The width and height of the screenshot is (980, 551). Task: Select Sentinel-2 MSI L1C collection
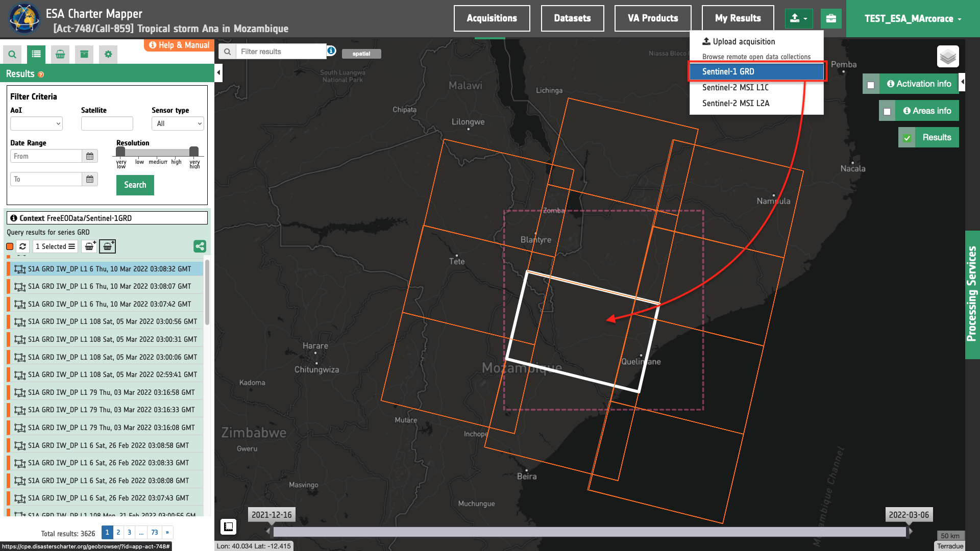coord(756,87)
